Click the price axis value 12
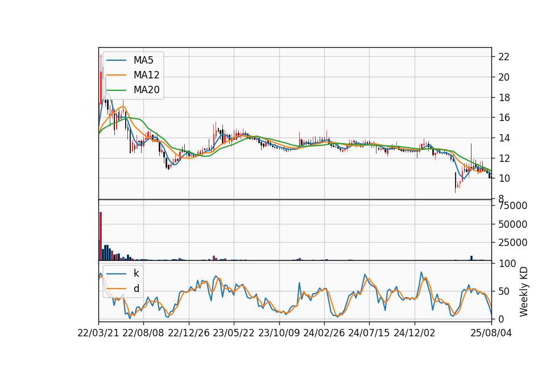The height and width of the screenshot is (392, 546). click(x=504, y=159)
